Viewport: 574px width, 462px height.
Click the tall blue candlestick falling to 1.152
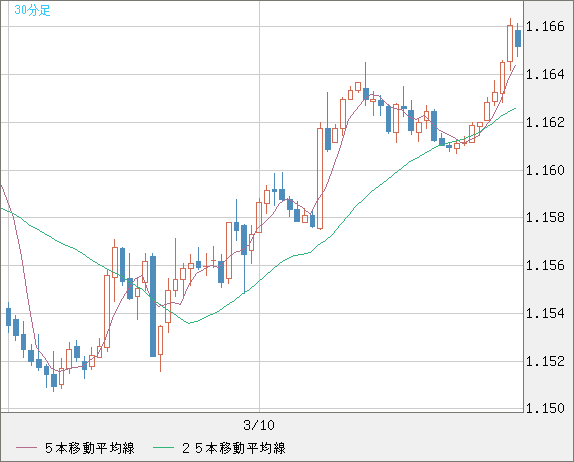[153, 306]
